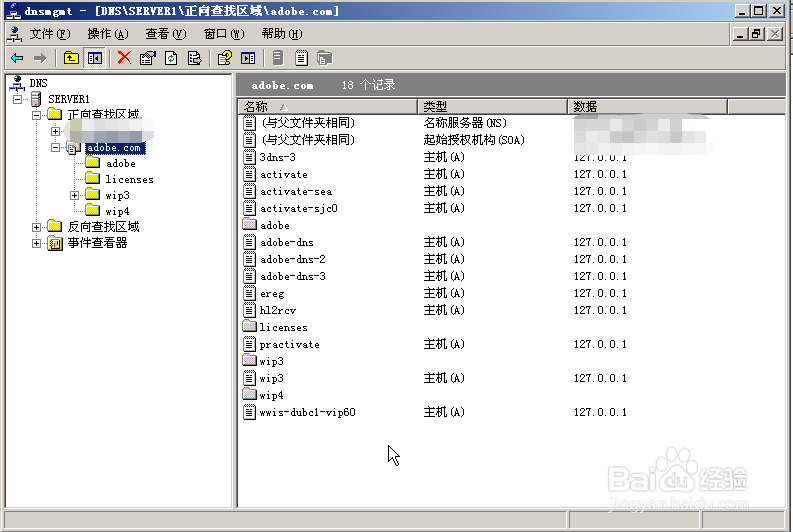
Task: Expand the wip3 subfolder in tree
Action: click(x=74, y=195)
